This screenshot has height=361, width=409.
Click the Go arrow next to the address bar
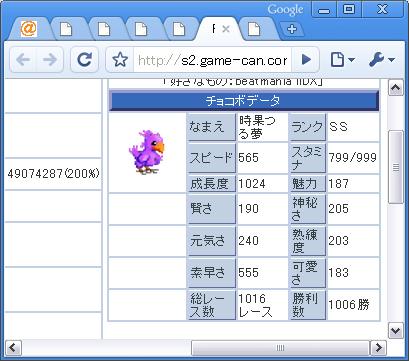coord(306,60)
